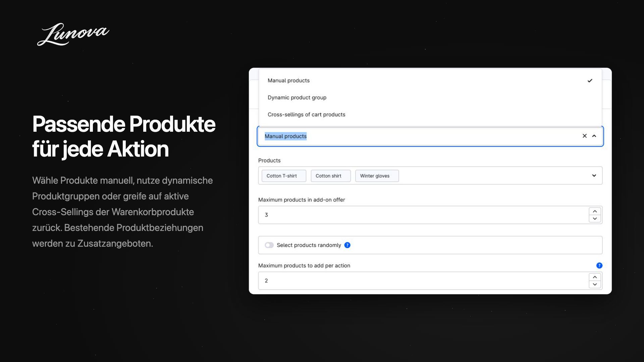Focus the maximum products per action field
The height and width of the screenshot is (362, 644).
coord(423,281)
